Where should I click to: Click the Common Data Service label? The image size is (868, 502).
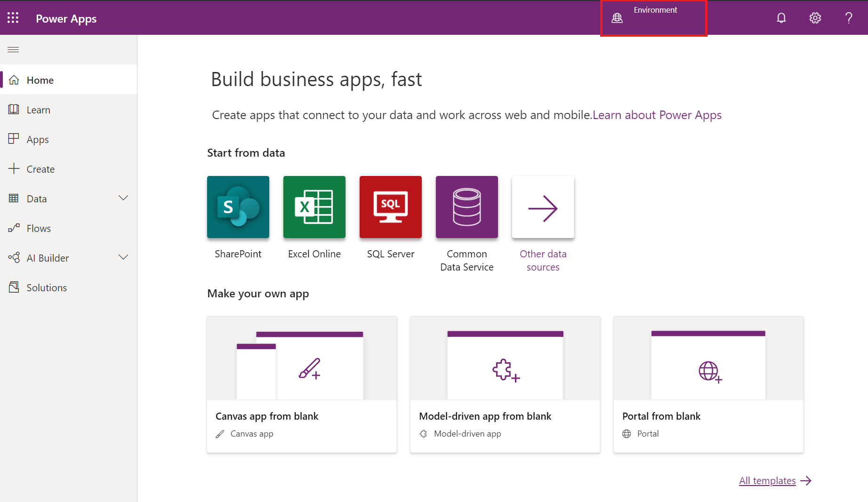click(467, 261)
